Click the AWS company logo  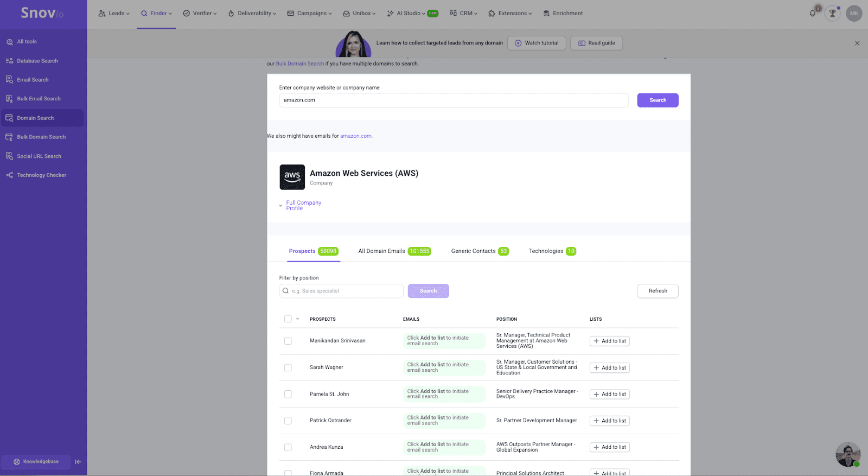(292, 177)
